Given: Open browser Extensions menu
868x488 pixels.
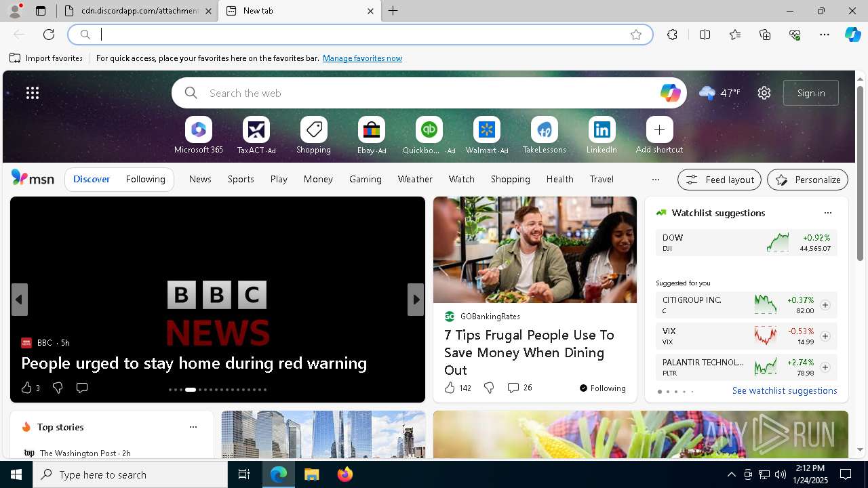Looking at the screenshot, I should pos(672,35).
